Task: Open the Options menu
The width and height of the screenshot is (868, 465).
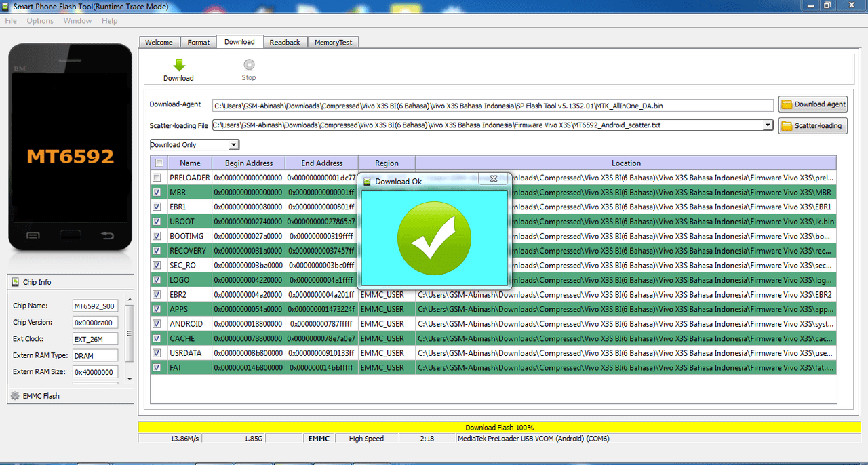Action: (40, 21)
